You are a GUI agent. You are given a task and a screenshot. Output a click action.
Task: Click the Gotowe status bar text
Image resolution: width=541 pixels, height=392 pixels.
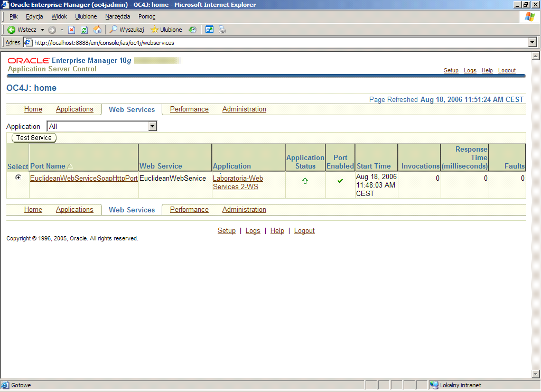[x=21, y=385]
